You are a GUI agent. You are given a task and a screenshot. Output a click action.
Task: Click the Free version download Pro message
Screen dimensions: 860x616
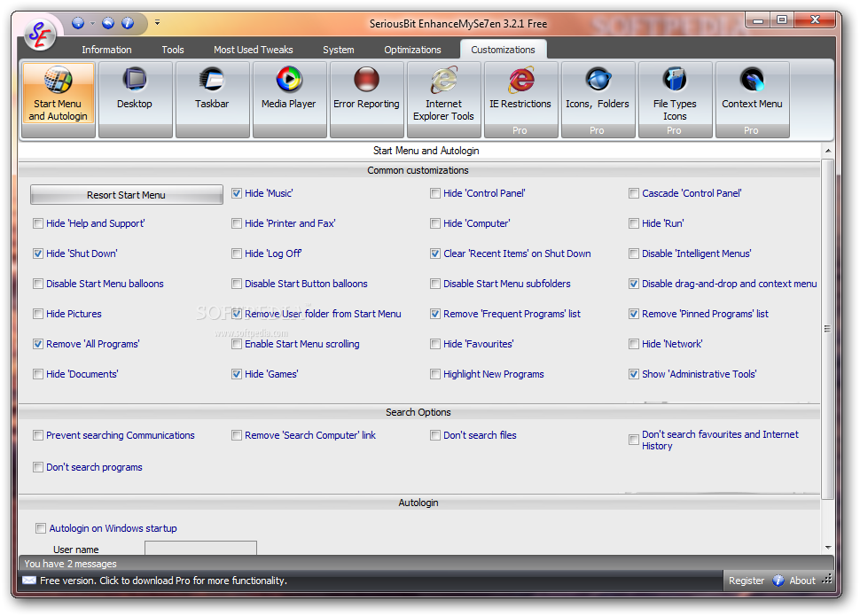pos(163,581)
